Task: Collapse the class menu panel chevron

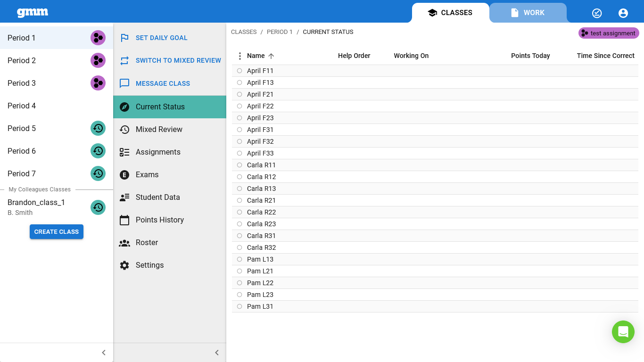Action: (x=217, y=353)
